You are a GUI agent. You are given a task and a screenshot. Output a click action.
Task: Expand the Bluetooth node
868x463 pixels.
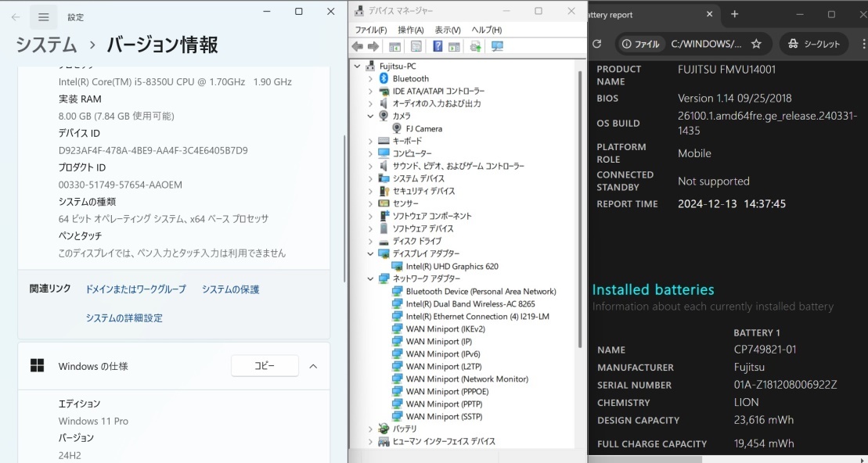(370, 78)
